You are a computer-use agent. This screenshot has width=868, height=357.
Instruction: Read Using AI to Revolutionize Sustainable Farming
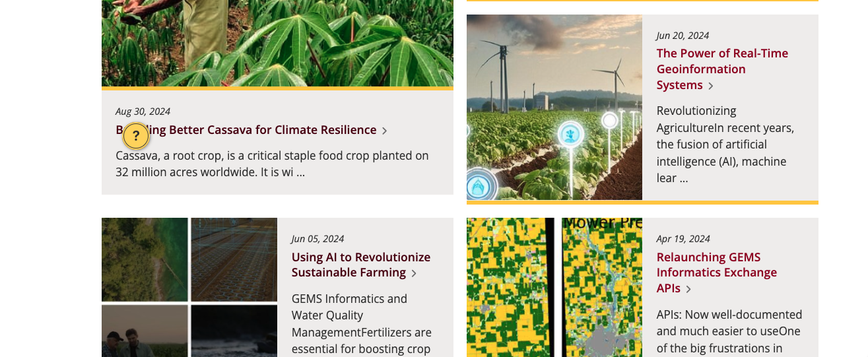(x=360, y=265)
